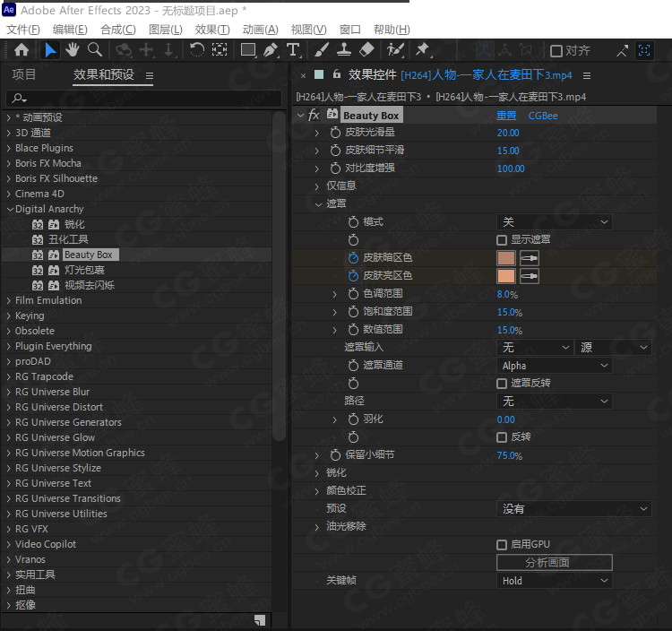Click the effects list vertical scrollbar
672x631 pixels.
coord(279,274)
